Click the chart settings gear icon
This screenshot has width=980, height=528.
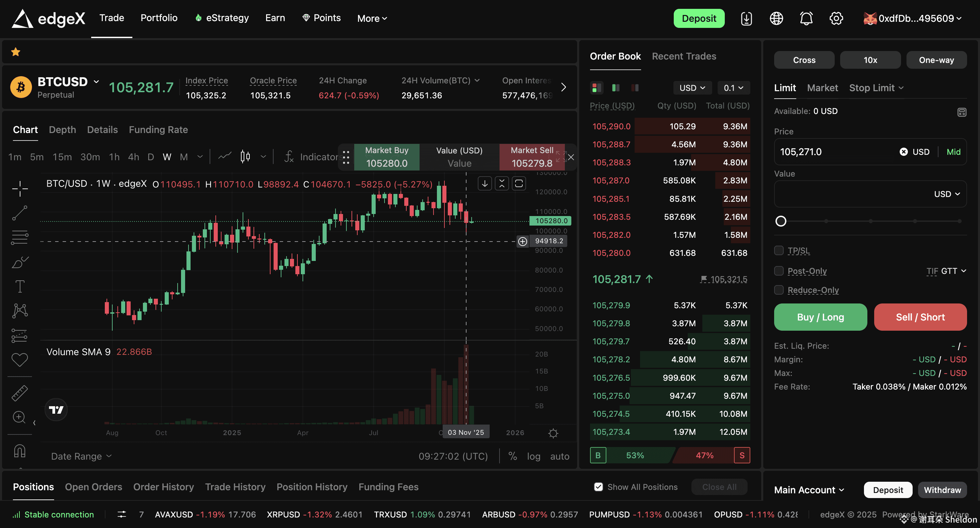[553, 433]
